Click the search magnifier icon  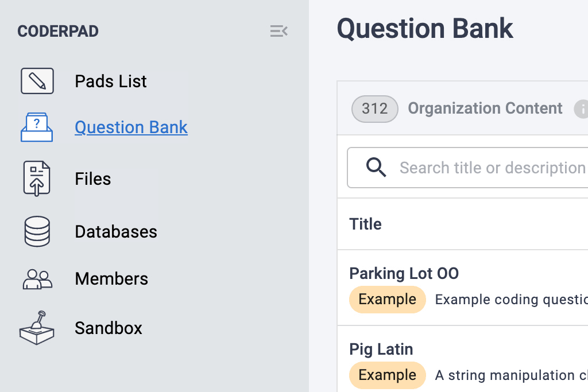click(x=376, y=168)
